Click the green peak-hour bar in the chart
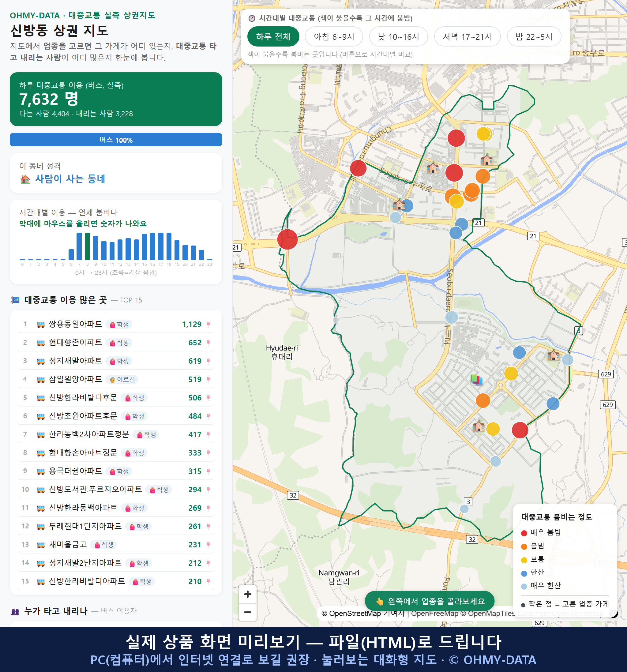This screenshot has height=672, width=627. click(x=88, y=246)
